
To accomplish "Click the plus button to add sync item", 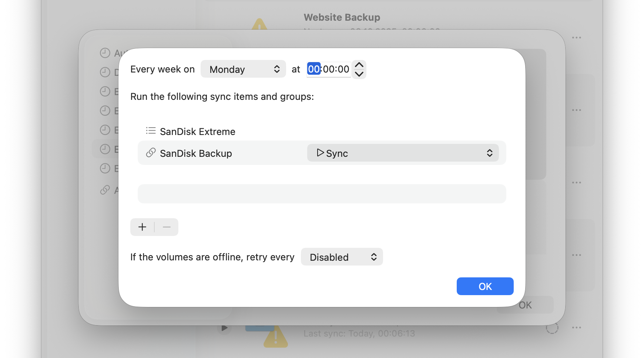I will click(x=142, y=227).
